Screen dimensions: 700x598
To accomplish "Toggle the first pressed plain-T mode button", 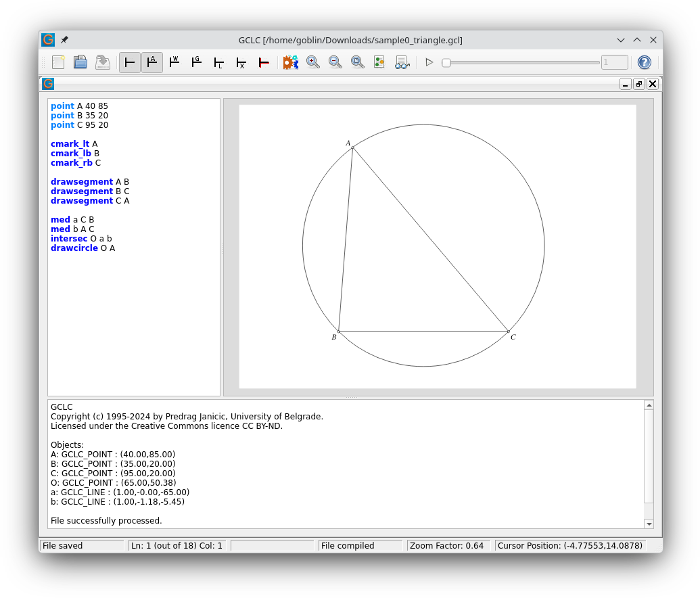I will tap(130, 62).
